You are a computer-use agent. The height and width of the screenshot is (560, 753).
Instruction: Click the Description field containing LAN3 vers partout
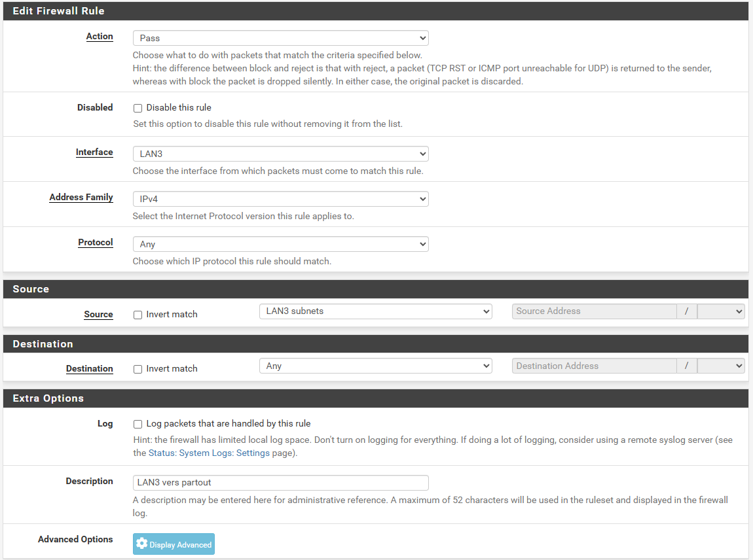(x=280, y=483)
